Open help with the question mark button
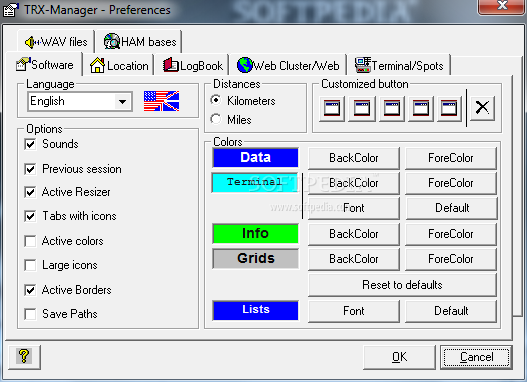The image size is (527, 382). pos(24,357)
